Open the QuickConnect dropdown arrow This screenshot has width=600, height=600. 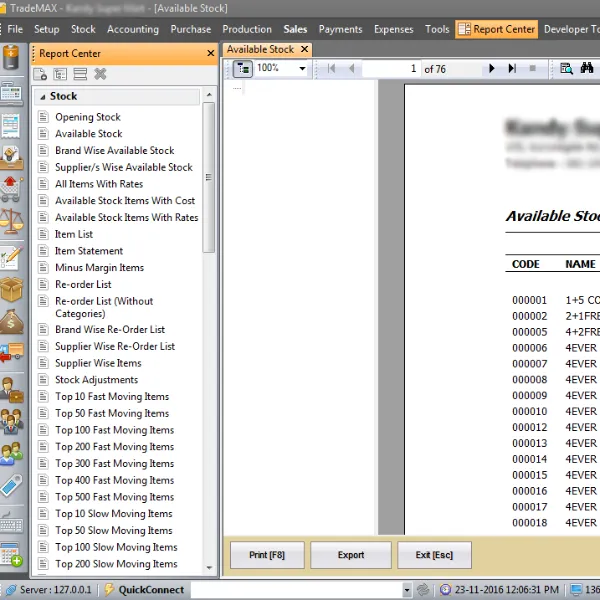(x=407, y=590)
